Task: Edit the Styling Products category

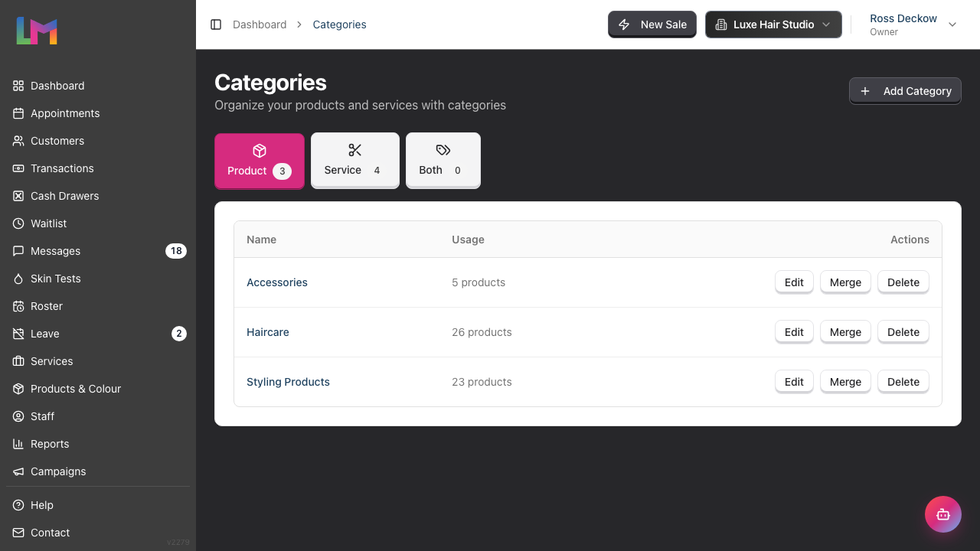Action: (794, 382)
